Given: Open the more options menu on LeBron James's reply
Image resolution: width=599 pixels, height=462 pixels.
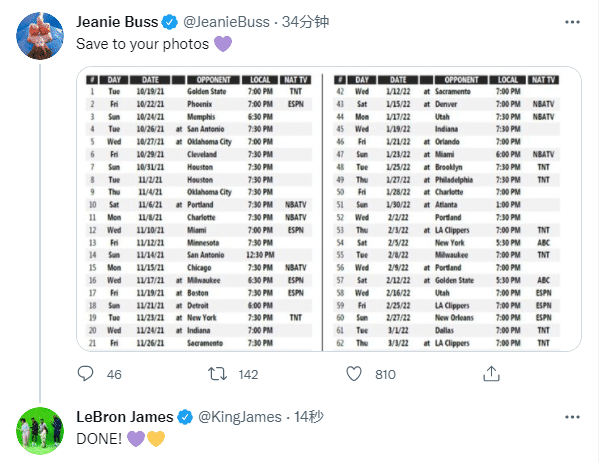Looking at the screenshot, I should [572, 417].
